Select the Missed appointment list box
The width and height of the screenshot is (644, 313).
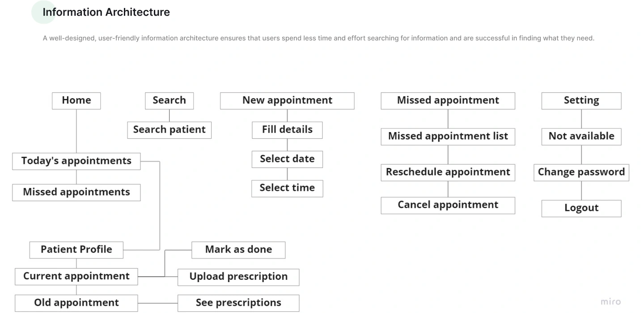448,136
